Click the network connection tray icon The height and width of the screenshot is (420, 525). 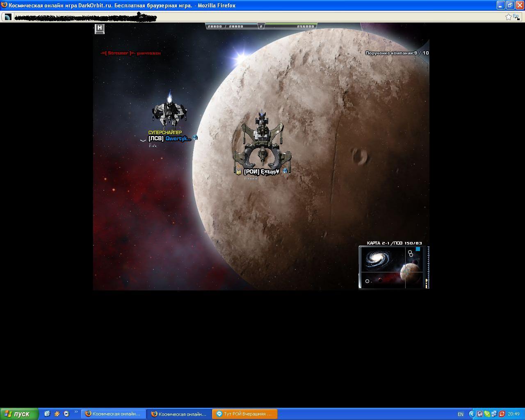point(494,414)
